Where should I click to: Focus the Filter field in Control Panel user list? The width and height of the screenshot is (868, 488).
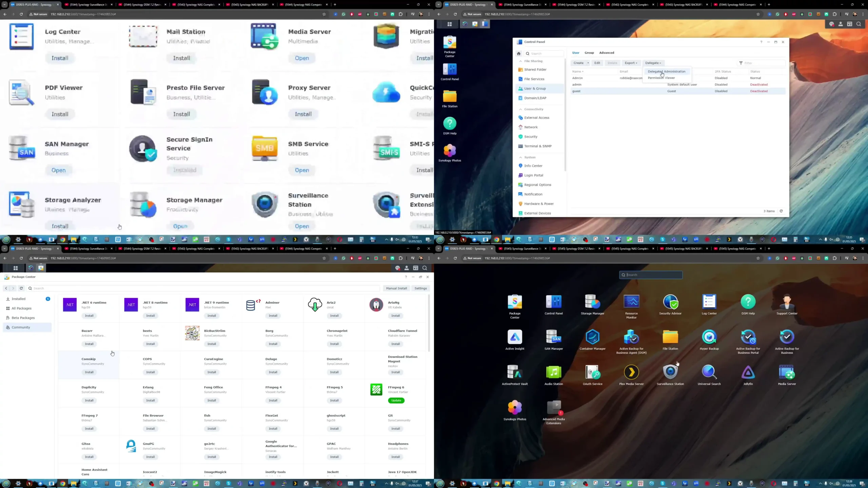click(x=761, y=63)
